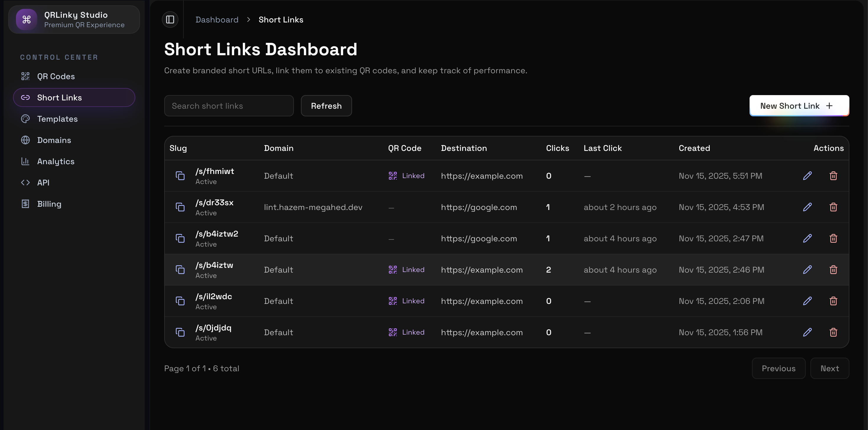This screenshot has height=430, width=868.
Task: Select Short Links in the breadcrumb
Action: click(x=281, y=19)
